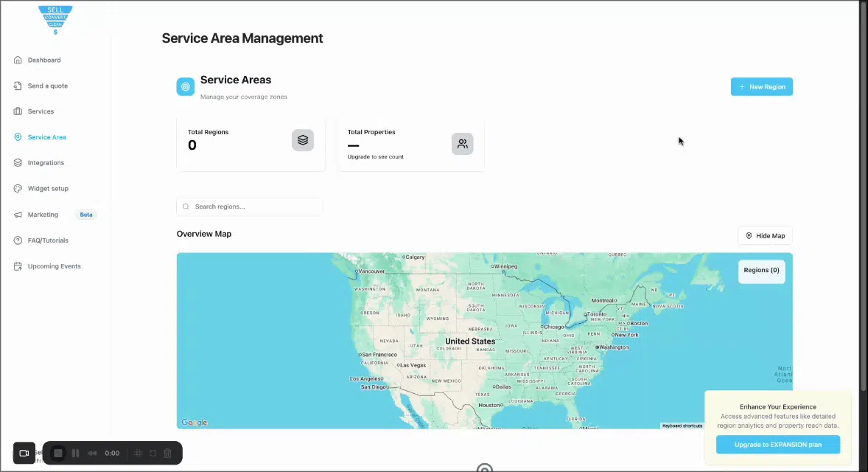
Task: Click the 0:00 recording timer
Action: coord(112,453)
